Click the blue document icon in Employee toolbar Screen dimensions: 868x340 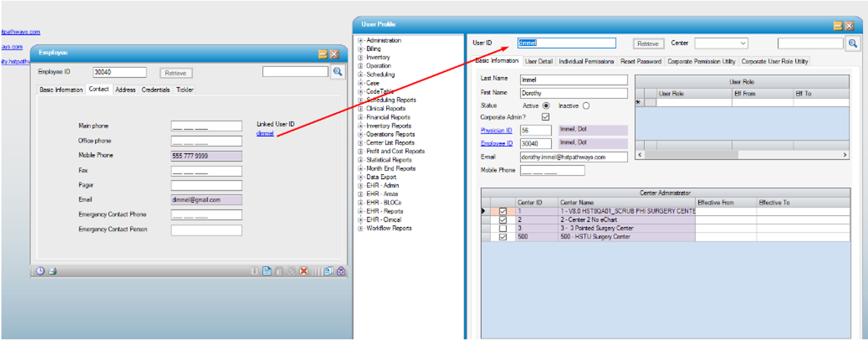pyautogui.click(x=267, y=271)
